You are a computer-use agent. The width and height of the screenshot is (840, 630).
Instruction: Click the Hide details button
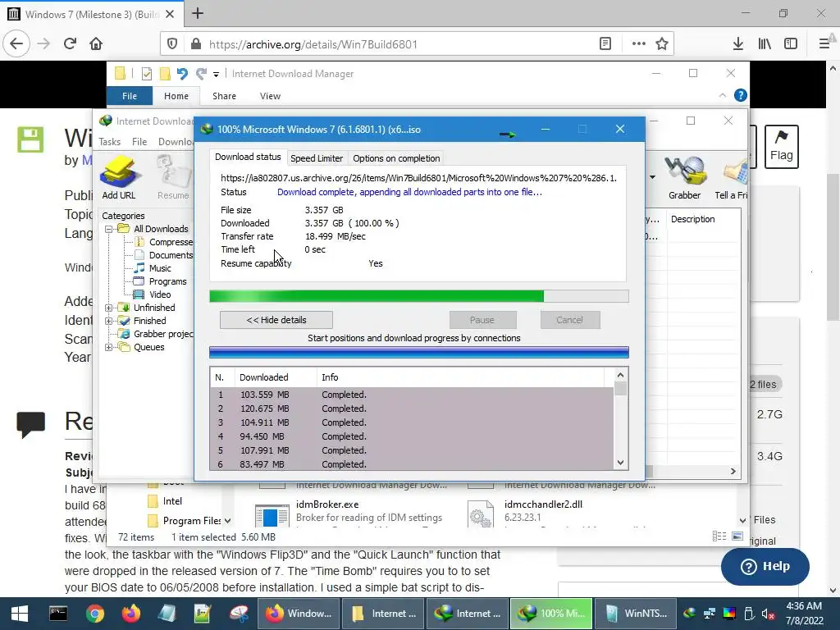(x=276, y=320)
